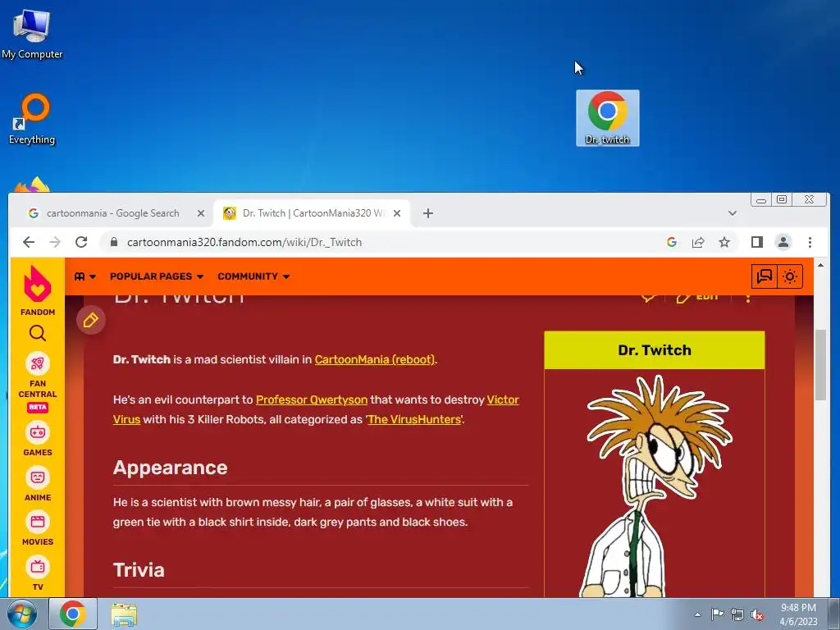The height and width of the screenshot is (630, 840).
Task: Open taskbar clock showing 9:48 PM
Action: pyautogui.click(x=799, y=614)
